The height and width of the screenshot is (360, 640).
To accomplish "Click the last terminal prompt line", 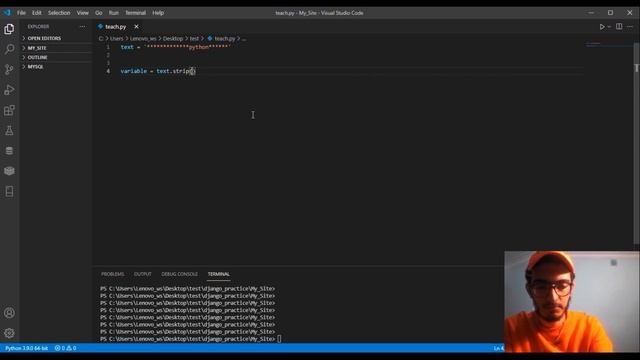I will (191, 339).
